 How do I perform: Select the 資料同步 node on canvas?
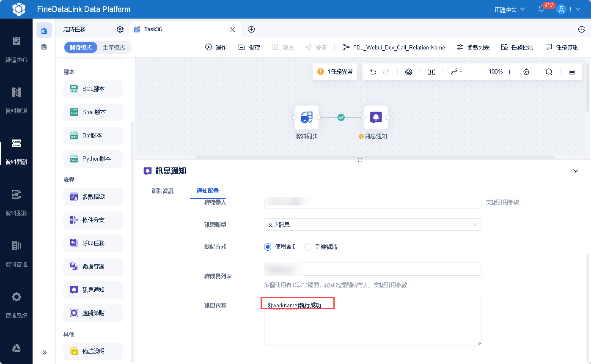(307, 118)
